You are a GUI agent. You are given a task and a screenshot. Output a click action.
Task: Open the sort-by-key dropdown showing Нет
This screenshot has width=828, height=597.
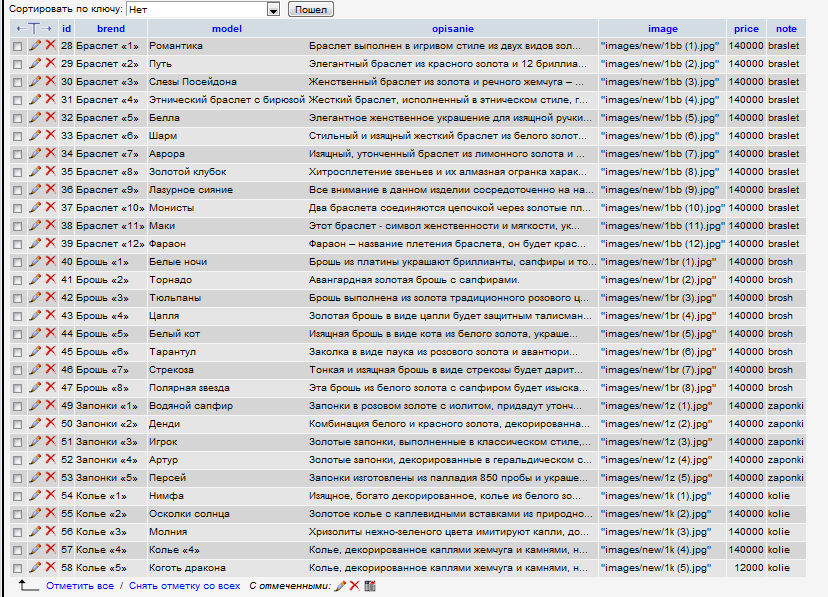click(203, 9)
